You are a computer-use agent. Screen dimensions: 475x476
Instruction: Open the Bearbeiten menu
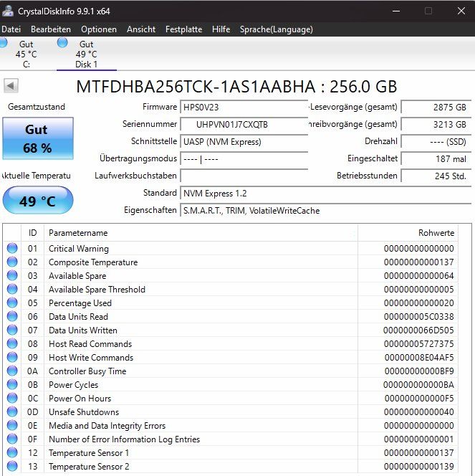coord(51,29)
